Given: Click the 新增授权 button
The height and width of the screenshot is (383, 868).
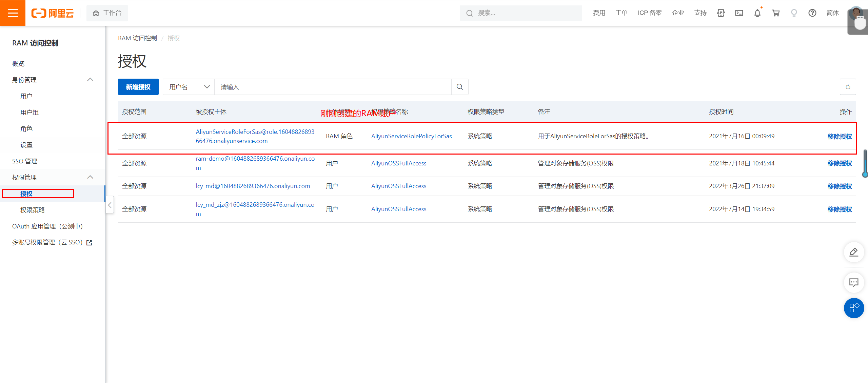Looking at the screenshot, I should (138, 87).
